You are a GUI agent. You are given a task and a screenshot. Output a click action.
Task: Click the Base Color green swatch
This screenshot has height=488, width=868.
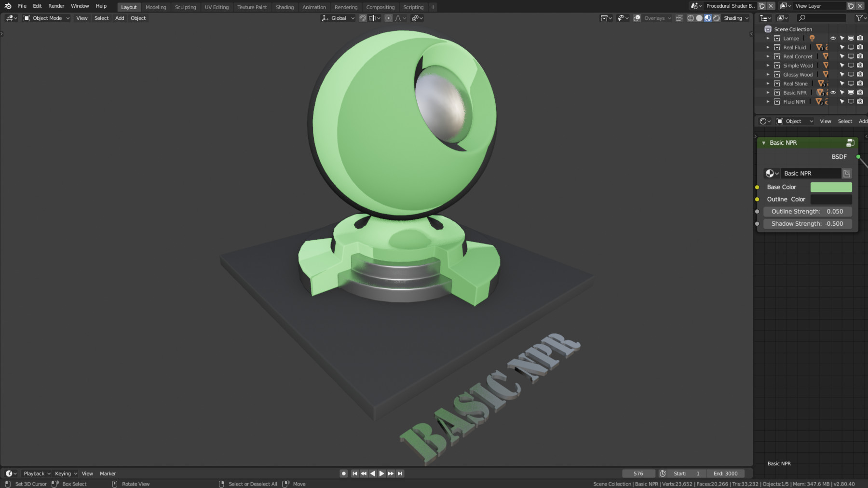click(x=831, y=187)
